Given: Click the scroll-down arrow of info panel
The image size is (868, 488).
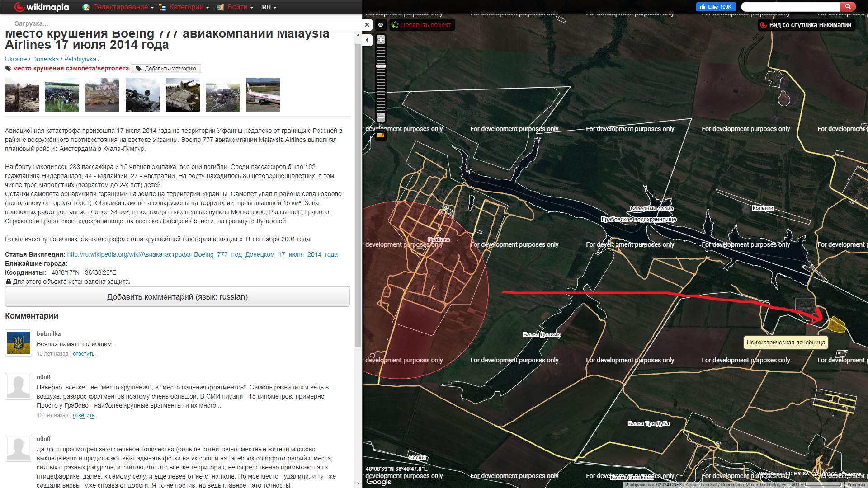Looking at the screenshot, I should pos(359,483).
